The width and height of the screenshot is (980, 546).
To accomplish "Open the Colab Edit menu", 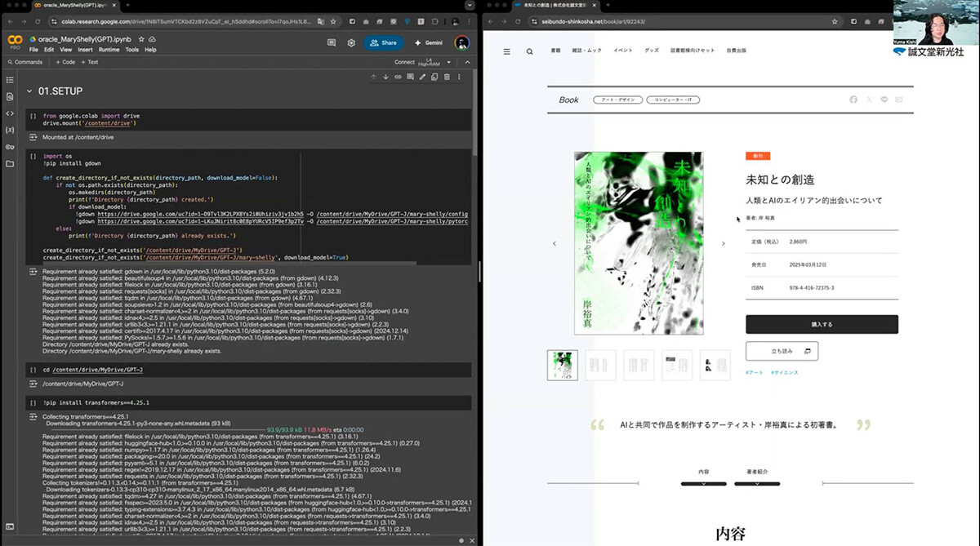I will pyautogui.click(x=49, y=50).
